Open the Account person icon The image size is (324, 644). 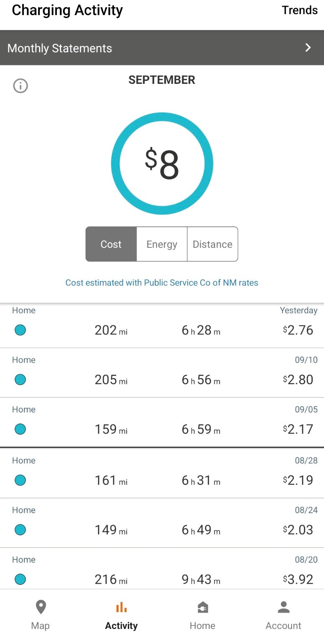(x=283, y=607)
